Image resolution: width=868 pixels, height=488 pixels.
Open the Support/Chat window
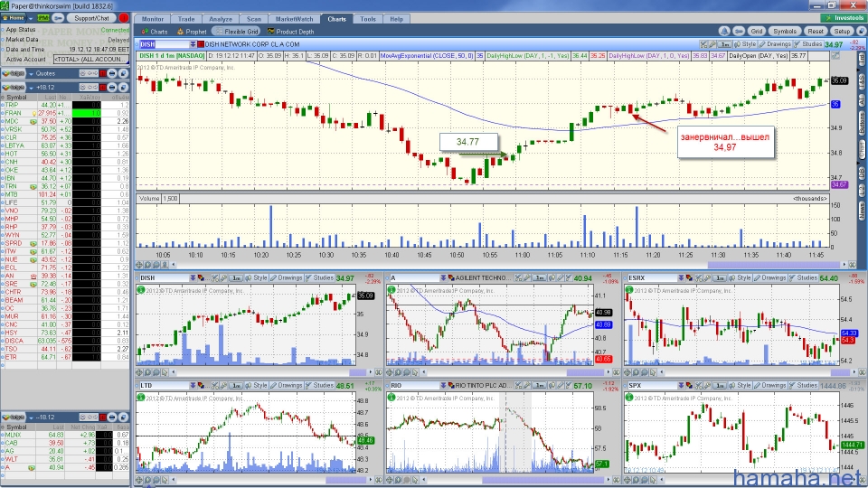coord(92,18)
